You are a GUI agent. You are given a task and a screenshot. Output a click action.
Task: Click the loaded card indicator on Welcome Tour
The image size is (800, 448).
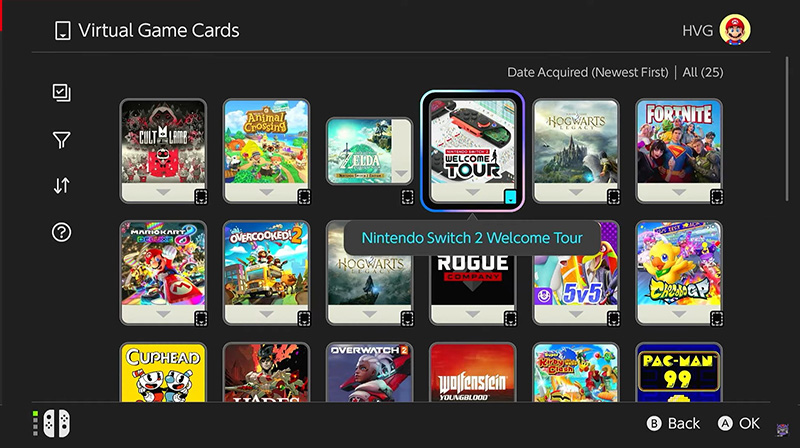[510, 197]
